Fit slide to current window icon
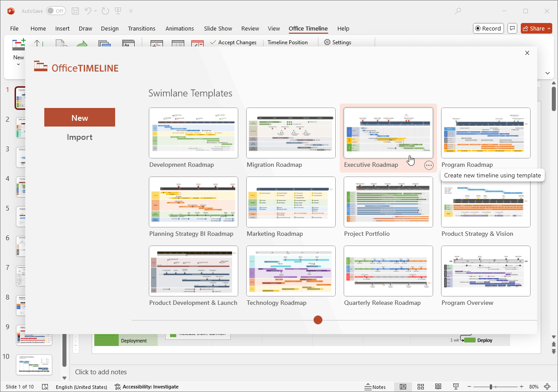The height and width of the screenshot is (392, 558). pyautogui.click(x=548, y=387)
